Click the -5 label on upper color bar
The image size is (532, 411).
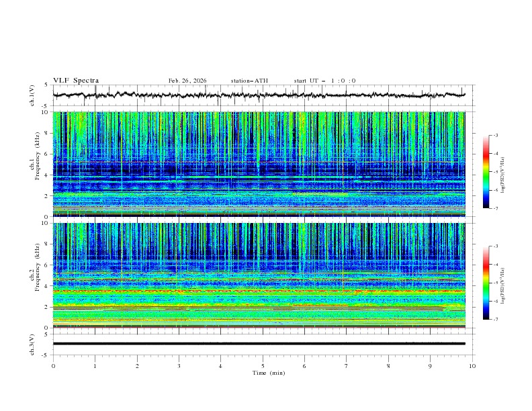click(x=496, y=172)
